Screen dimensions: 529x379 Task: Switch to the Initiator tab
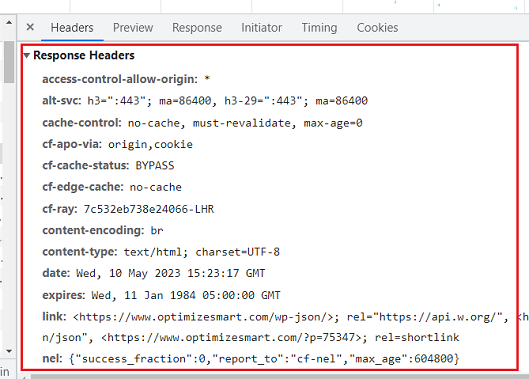click(x=261, y=28)
